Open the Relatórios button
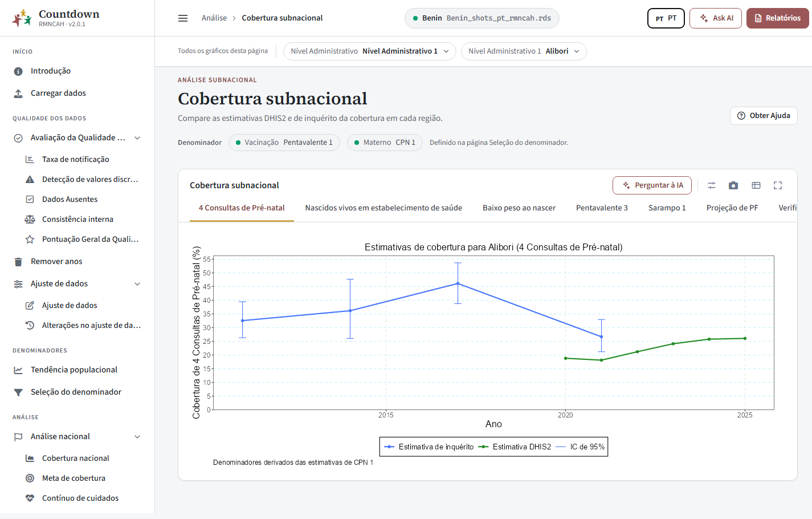This screenshot has height=519, width=812. [x=778, y=18]
